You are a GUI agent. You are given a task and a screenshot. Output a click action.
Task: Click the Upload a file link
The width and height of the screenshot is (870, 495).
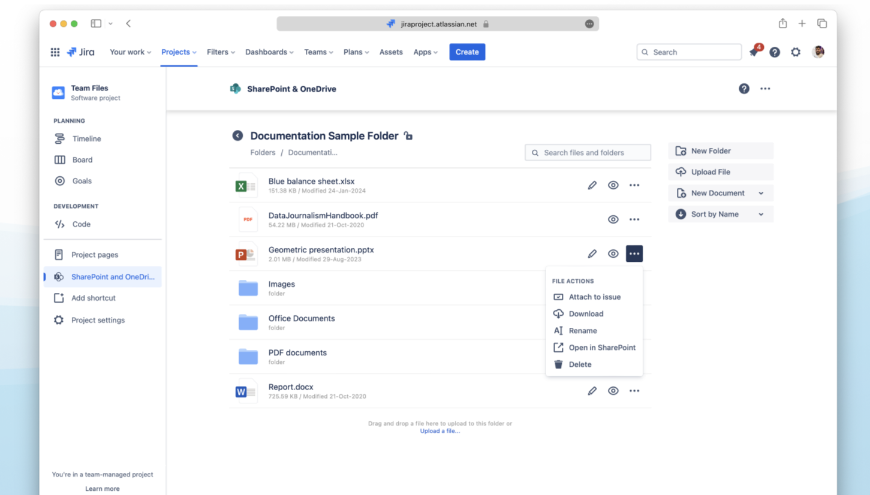point(440,431)
